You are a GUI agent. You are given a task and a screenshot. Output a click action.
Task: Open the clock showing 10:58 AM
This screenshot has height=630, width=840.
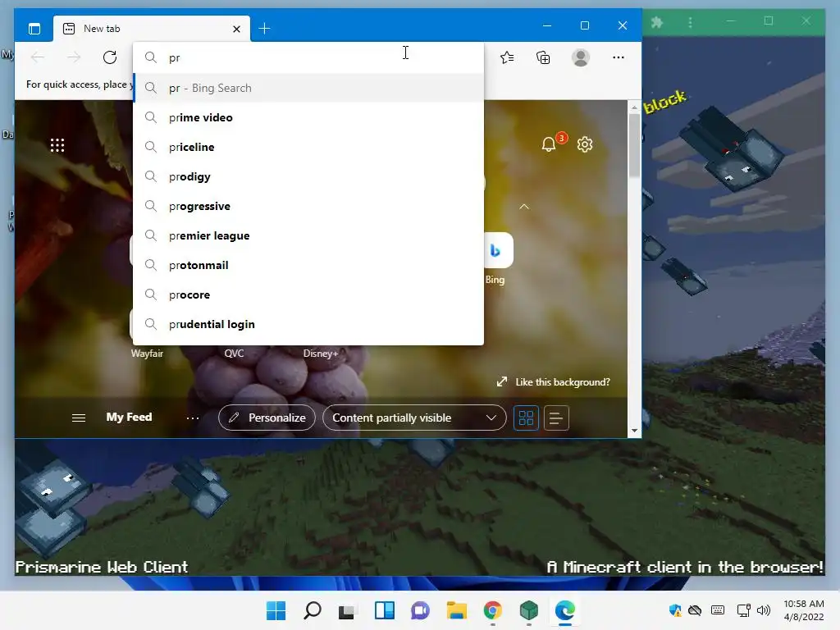tap(804, 610)
